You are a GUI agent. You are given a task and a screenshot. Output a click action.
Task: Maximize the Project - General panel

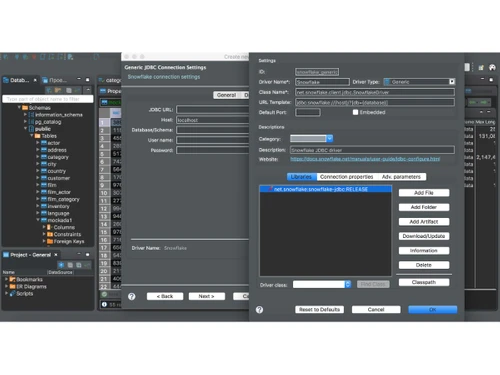point(87,255)
